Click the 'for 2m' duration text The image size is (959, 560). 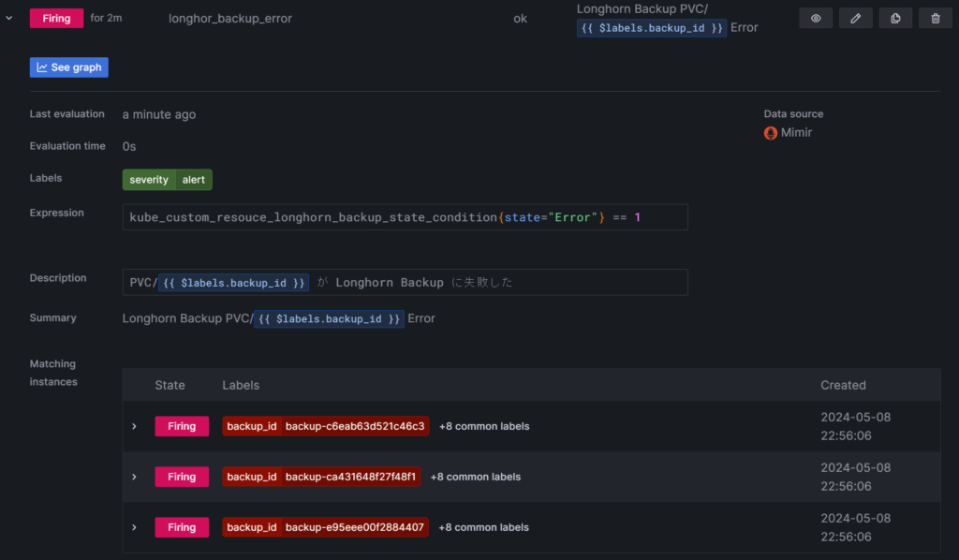[106, 19]
